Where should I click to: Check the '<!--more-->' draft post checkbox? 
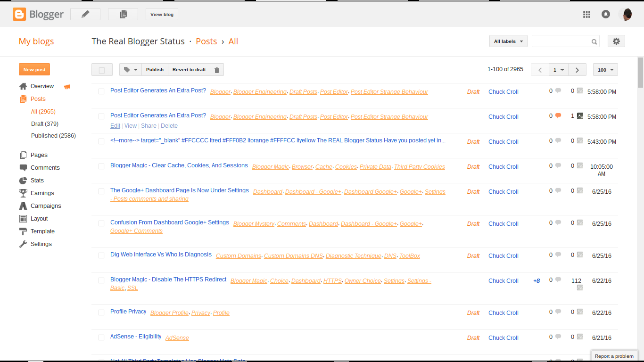tap(101, 141)
